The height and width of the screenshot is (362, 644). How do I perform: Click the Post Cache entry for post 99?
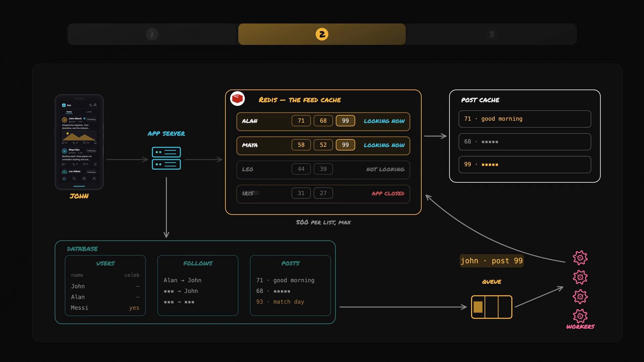click(x=525, y=165)
